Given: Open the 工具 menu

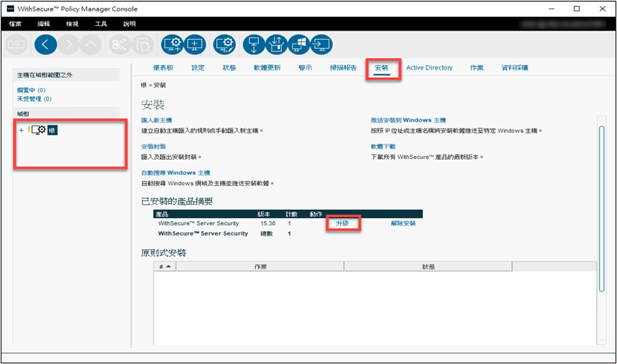Looking at the screenshot, I should [101, 24].
